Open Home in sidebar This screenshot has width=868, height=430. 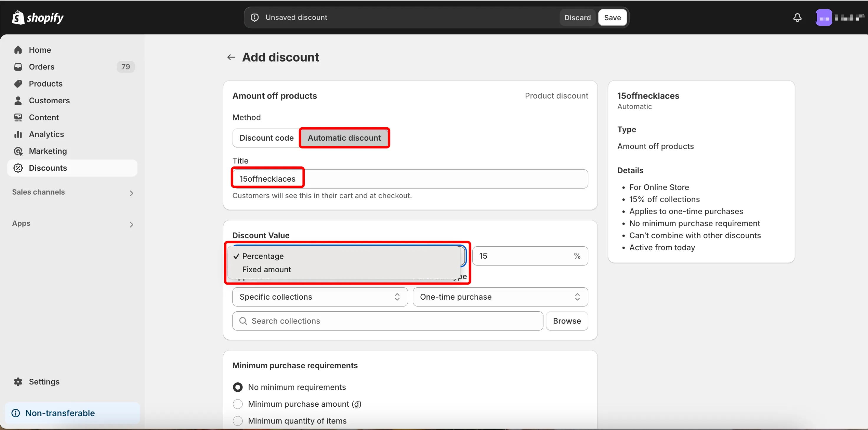click(72, 50)
